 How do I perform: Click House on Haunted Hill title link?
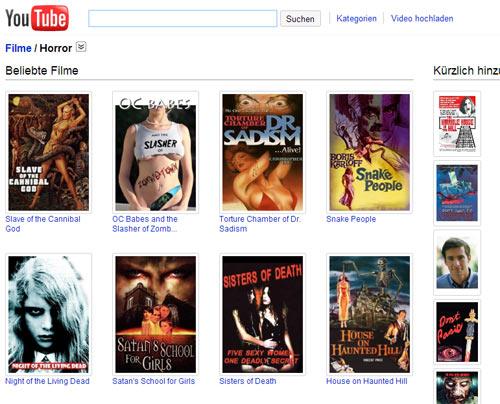(x=367, y=381)
